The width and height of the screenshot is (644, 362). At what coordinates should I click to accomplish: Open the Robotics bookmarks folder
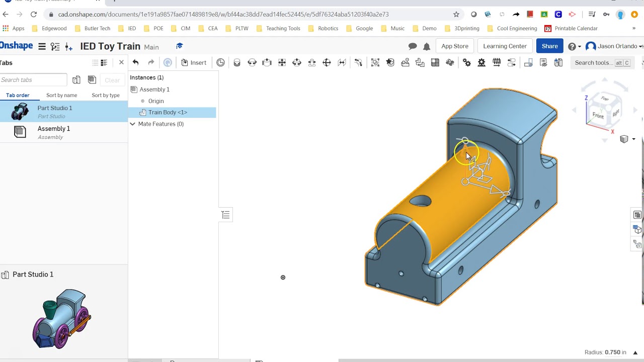[x=323, y=28]
